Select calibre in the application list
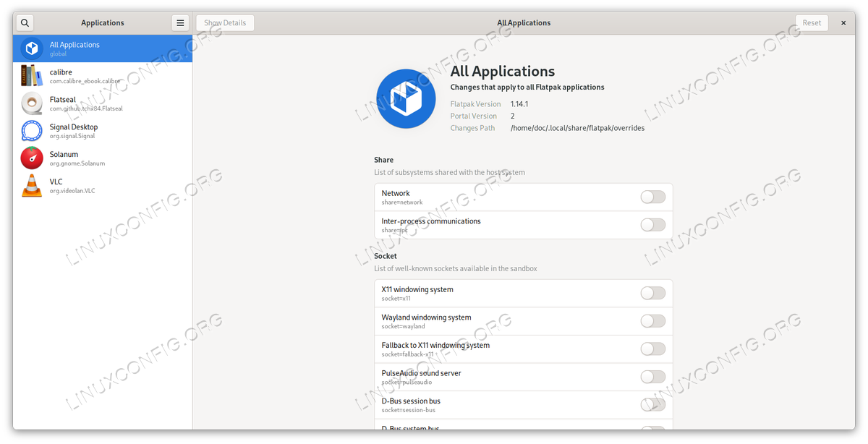 103,76
